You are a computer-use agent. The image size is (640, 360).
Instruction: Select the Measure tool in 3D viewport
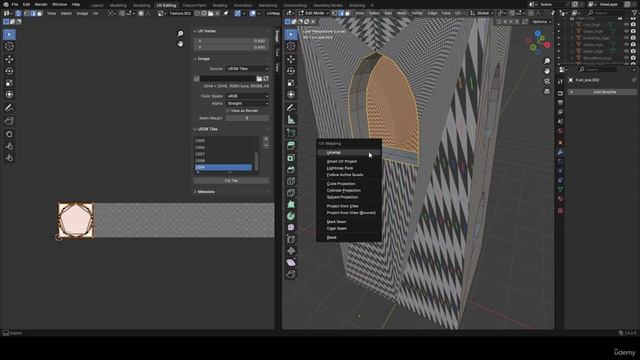(x=291, y=120)
